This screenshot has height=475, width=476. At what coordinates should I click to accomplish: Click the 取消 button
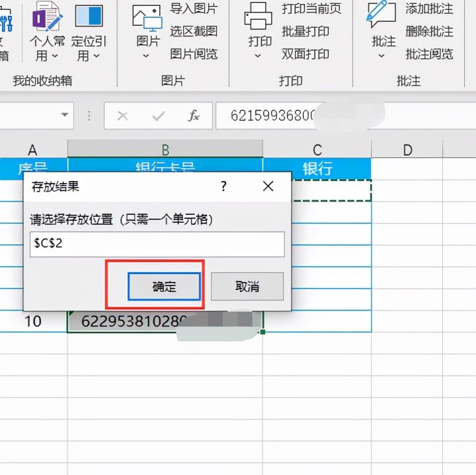(247, 286)
